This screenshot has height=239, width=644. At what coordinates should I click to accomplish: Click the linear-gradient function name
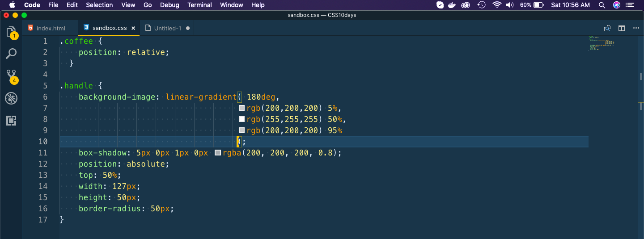pos(201,97)
